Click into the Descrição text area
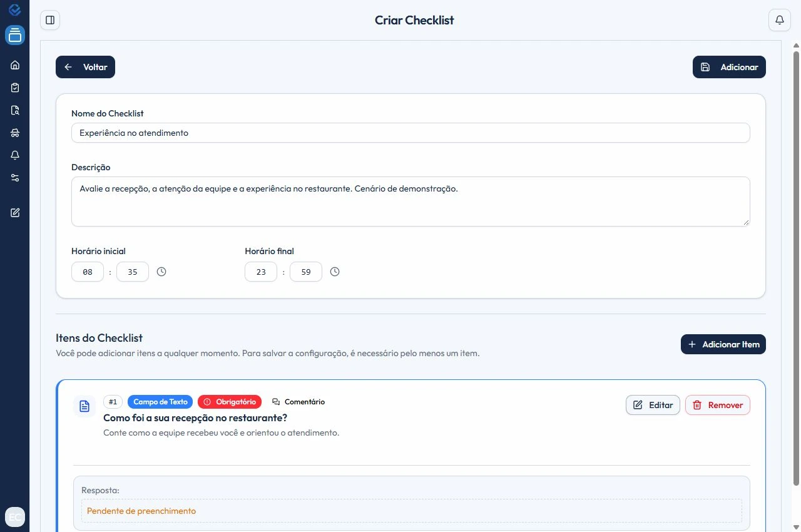The image size is (801, 532). pyautogui.click(x=411, y=202)
